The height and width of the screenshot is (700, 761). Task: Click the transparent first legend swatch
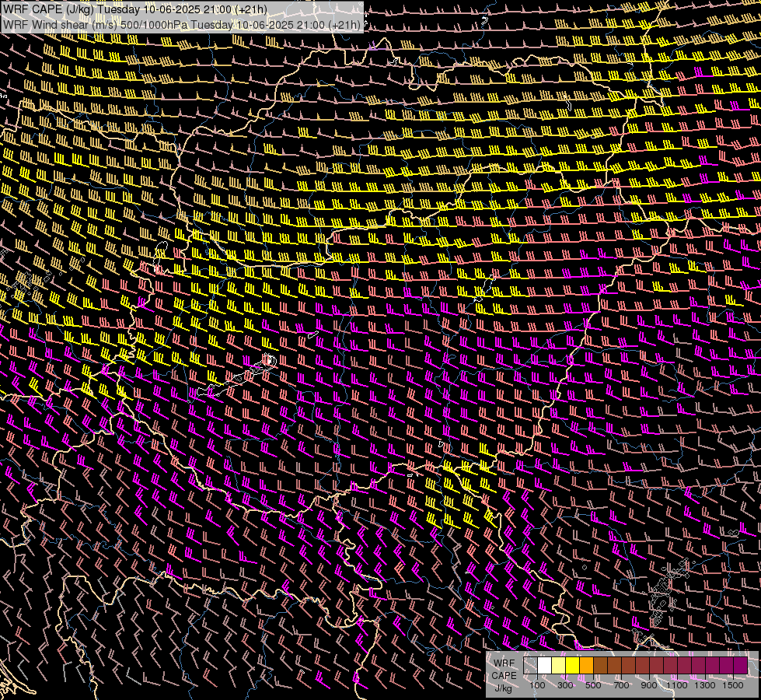click(530, 666)
